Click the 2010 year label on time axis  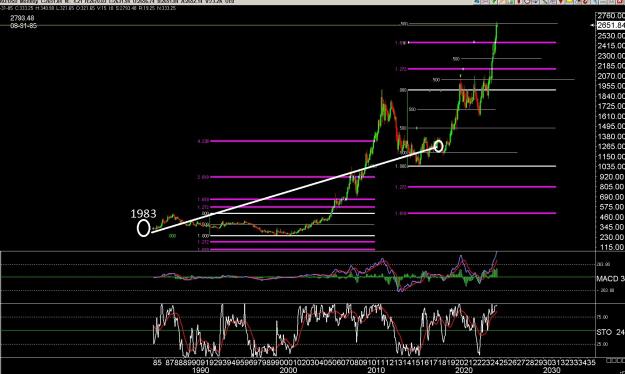tap(376, 370)
